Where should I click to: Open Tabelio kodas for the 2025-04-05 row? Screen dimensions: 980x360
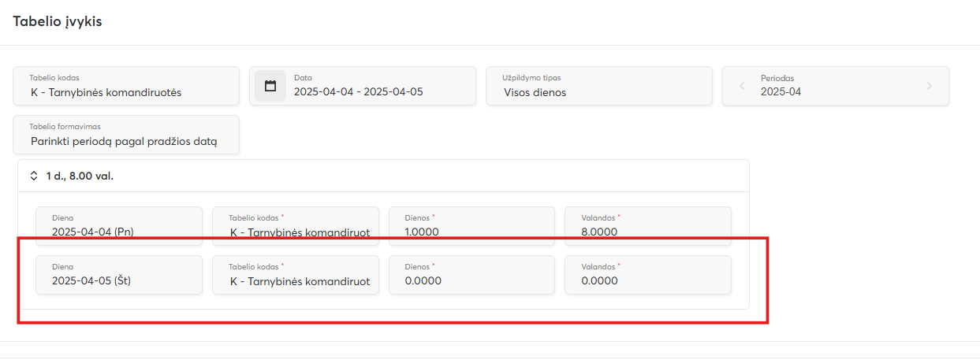click(296, 275)
